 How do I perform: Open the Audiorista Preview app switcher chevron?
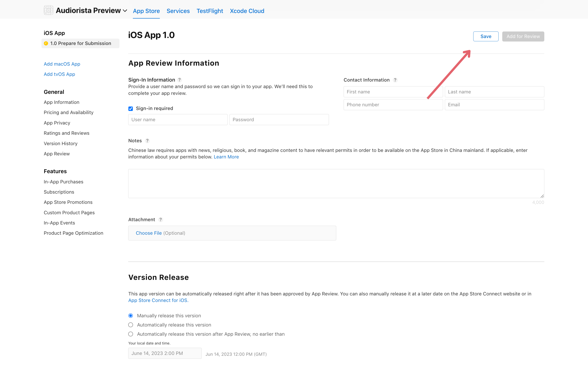pos(125,11)
